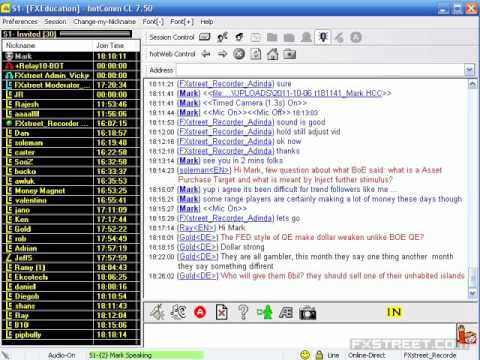Click the chat scrollbar down arrow

coord(472,293)
